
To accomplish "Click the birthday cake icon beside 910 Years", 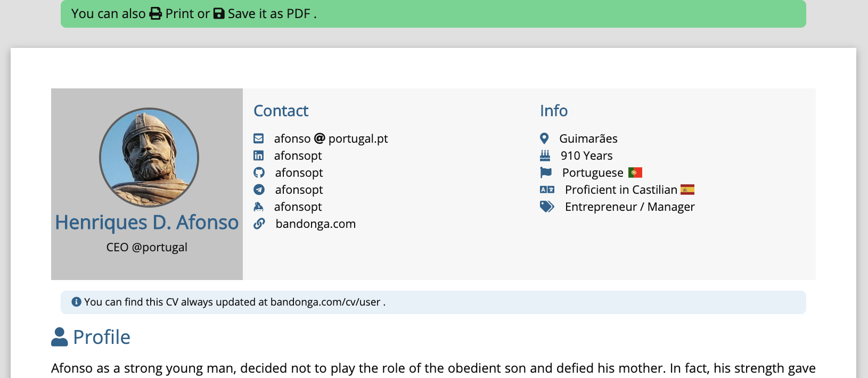I will [545, 155].
